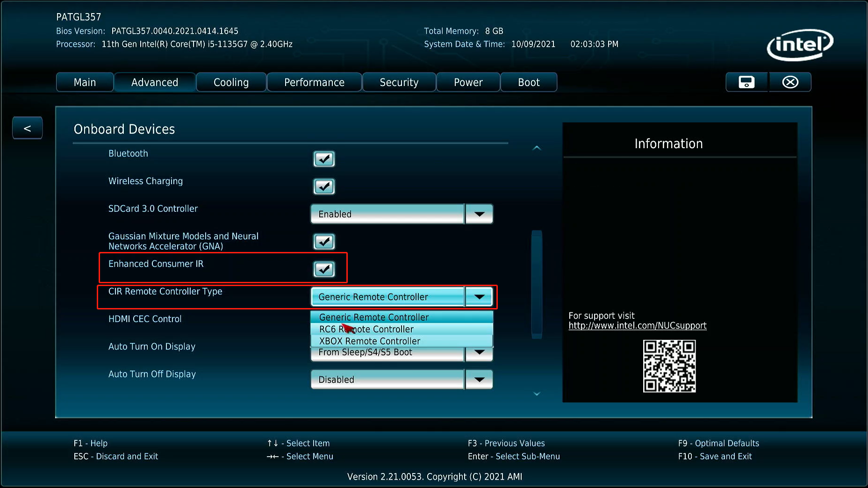
Task: Switch to the Main tab
Action: point(85,82)
